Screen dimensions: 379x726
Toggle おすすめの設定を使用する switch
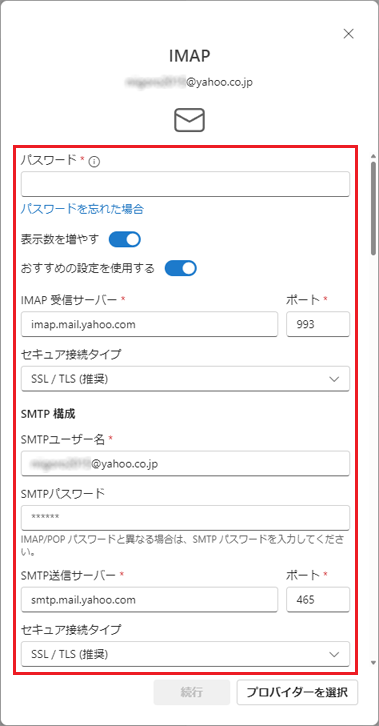(181, 268)
